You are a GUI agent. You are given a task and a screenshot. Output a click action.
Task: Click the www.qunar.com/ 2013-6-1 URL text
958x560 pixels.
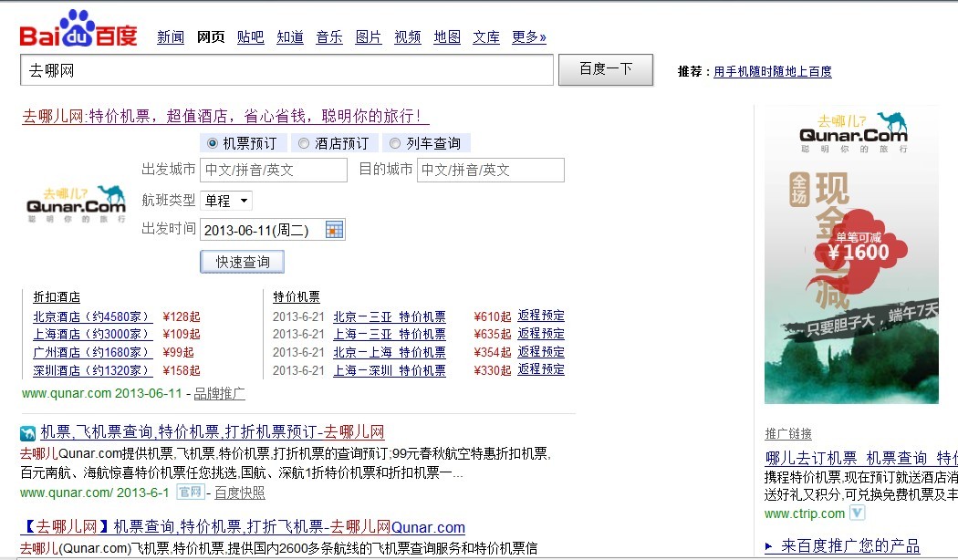tap(95, 493)
